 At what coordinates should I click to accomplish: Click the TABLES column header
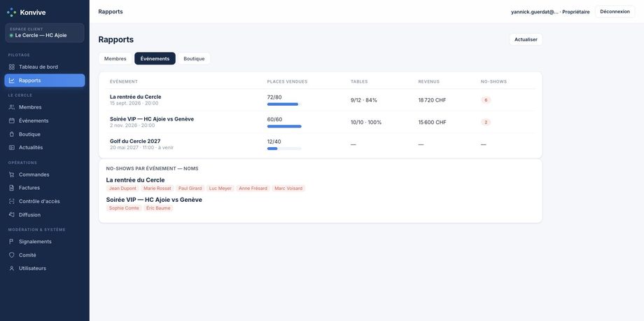[x=359, y=82]
